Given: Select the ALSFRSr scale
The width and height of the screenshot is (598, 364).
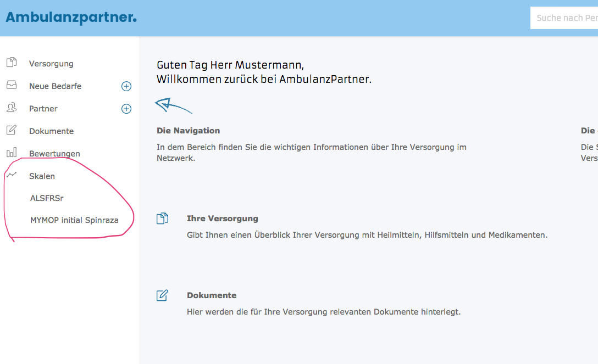Looking at the screenshot, I should coord(47,198).
